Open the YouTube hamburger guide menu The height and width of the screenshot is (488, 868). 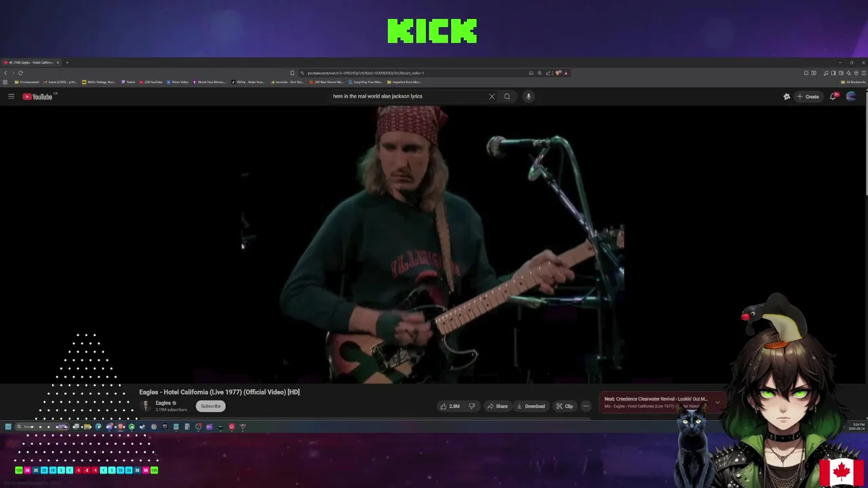click(11, 96)
